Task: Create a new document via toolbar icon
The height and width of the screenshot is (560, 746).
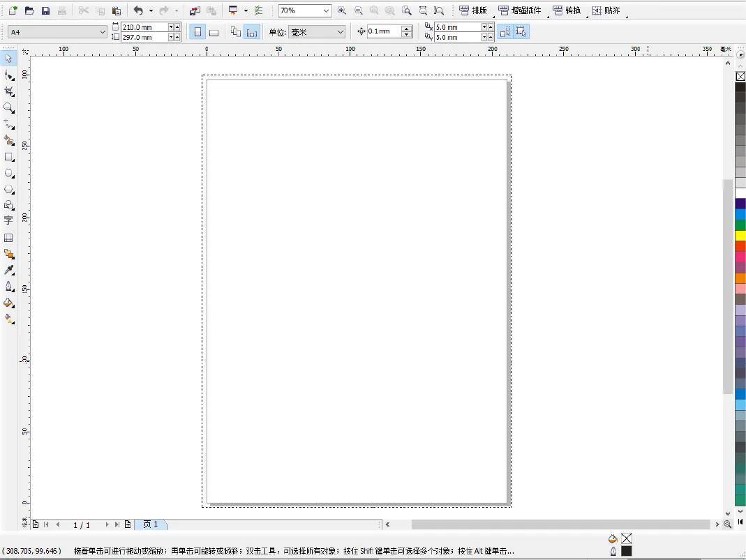Action: (x=13, y=10)
